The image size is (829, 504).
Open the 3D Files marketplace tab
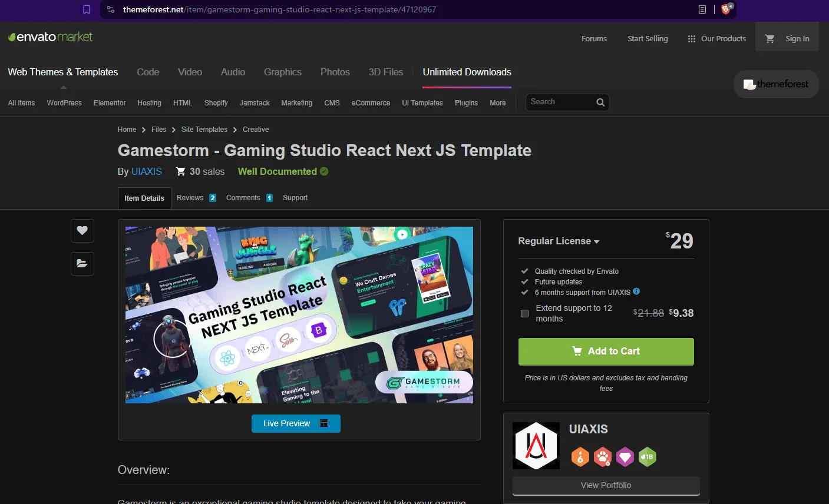(386, 72)
